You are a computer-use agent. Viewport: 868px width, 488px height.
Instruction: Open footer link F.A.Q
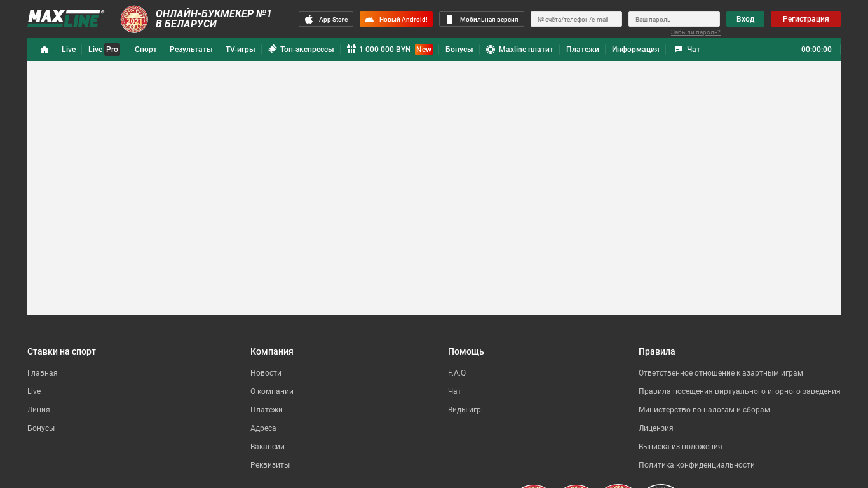(x=457, y=373)
